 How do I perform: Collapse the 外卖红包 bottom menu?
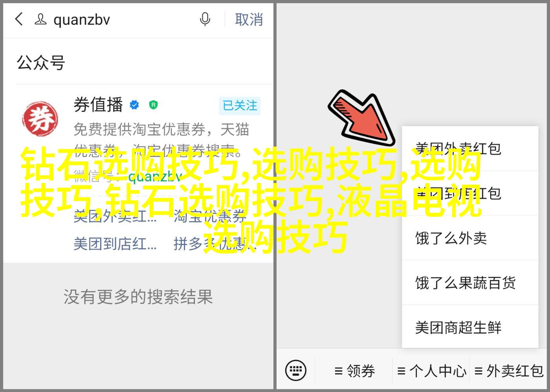click(509, 371)
